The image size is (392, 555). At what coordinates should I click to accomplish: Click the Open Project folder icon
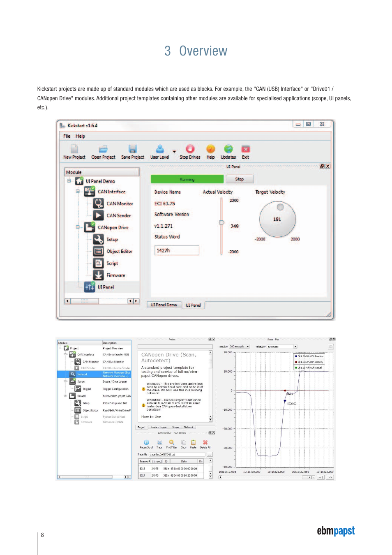point(103,149)
